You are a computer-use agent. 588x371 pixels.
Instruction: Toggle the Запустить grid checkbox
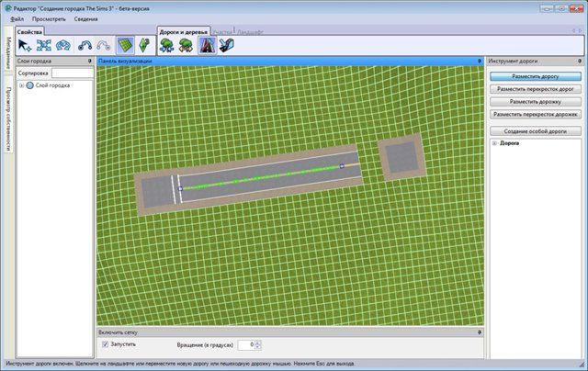pyautogui.click(x=106, y=343)
